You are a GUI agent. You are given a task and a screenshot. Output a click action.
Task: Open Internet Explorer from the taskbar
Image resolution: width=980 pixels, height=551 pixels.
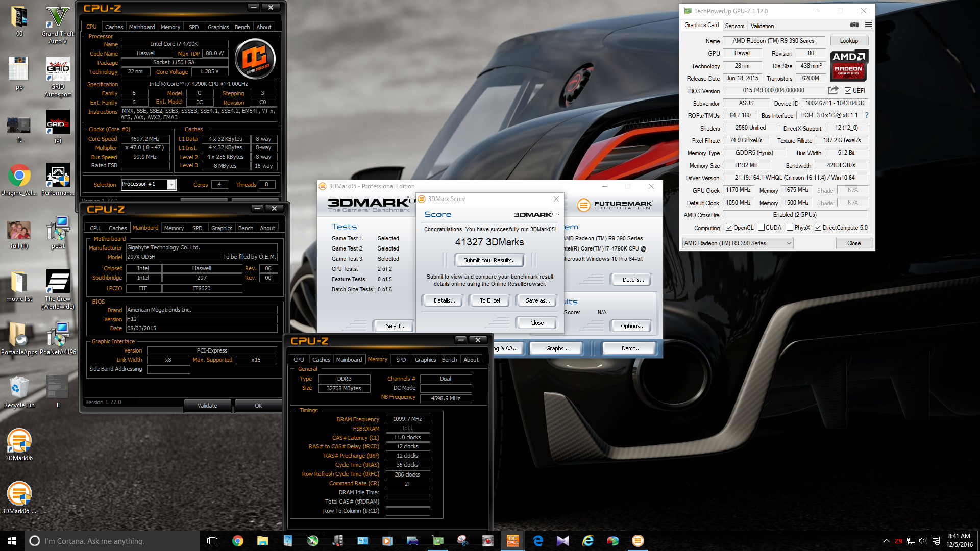pos(588,541)
